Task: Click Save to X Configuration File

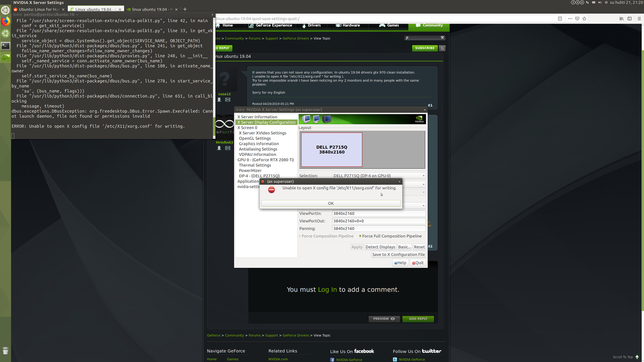Action: click(398, 254)
